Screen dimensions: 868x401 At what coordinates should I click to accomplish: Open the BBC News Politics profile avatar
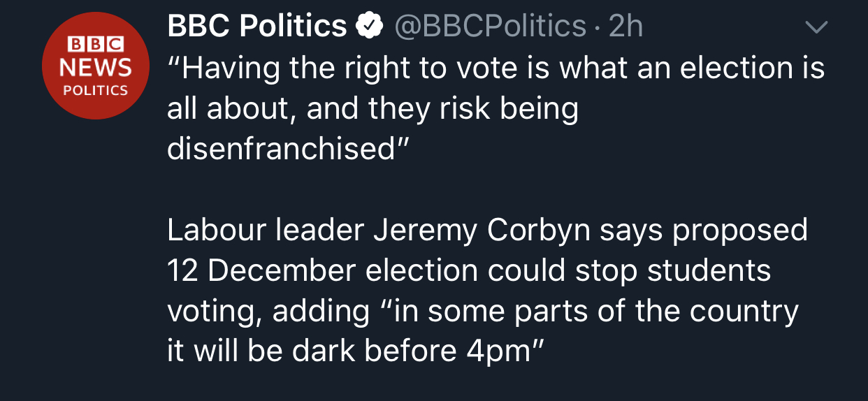(96, 66)
